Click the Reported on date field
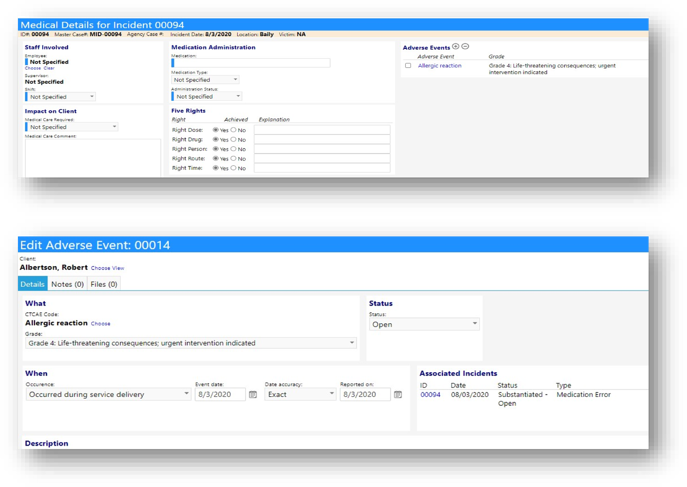687x487 pixels. 365,395
